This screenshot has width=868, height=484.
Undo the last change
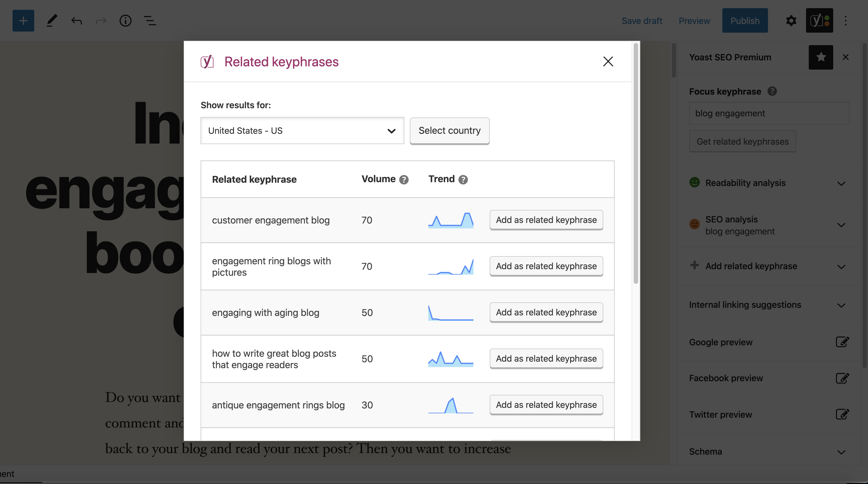(x=76, y=21)
